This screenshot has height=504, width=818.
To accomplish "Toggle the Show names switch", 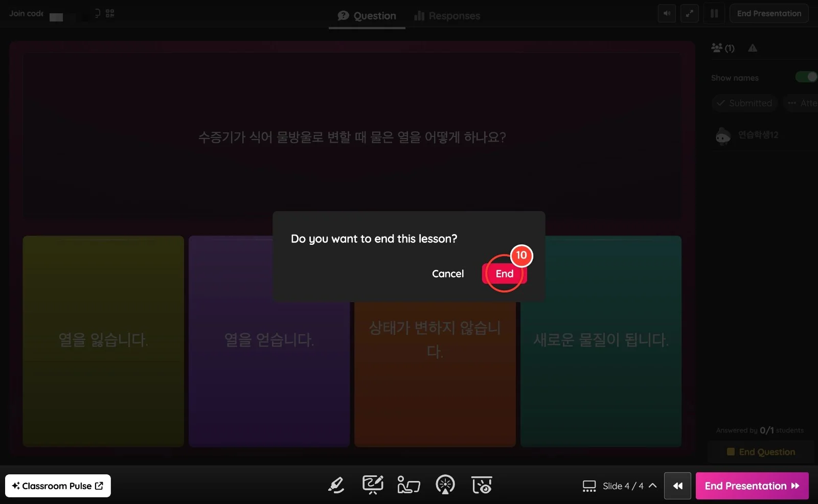I will pyautogui.click(x=806, y=77).
